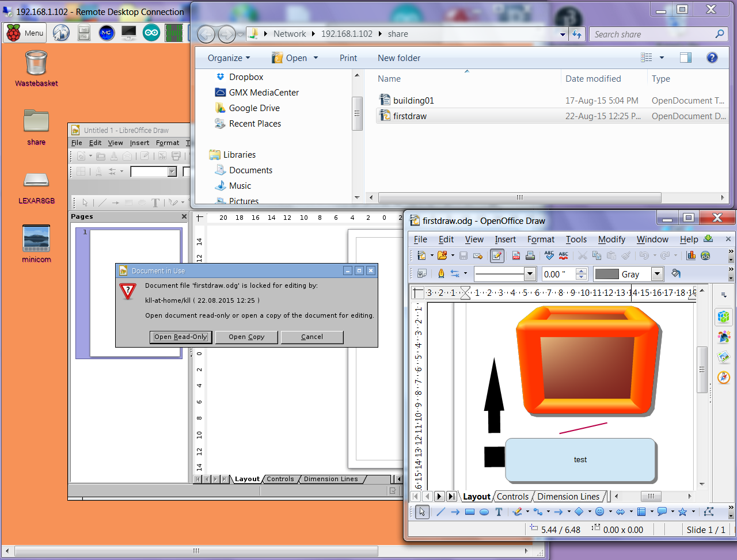This screenshot has height=560, width=737.
Task: Select the Text tool in OpenOffice Draw
Action: [x=499, y=512]
